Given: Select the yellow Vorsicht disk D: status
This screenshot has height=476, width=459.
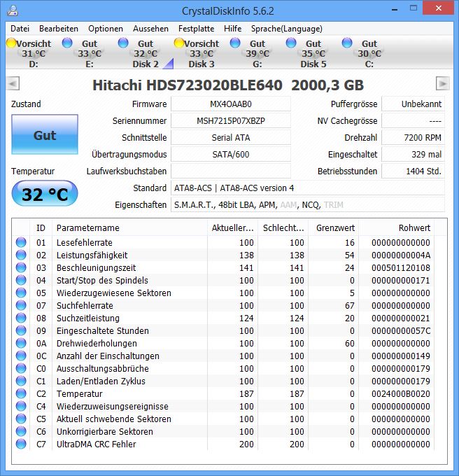Looking at the screenshot, I should click(11, 43).
